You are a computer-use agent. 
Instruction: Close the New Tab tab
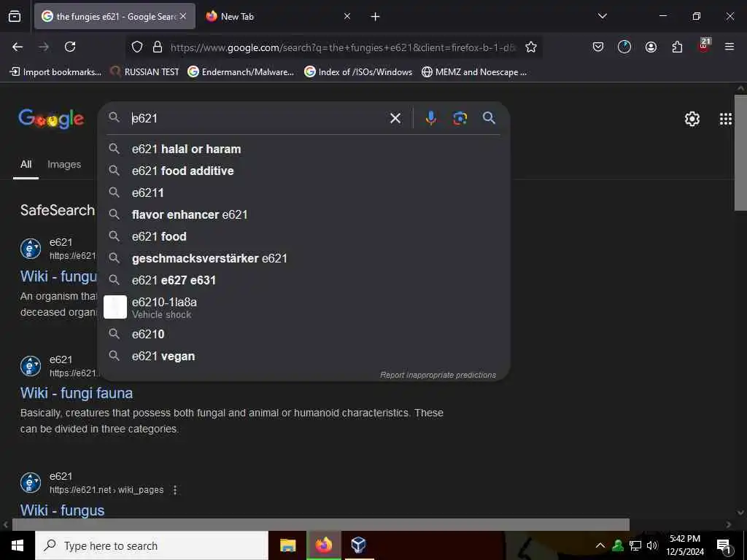pyautogui.click(x=347, y=17)
